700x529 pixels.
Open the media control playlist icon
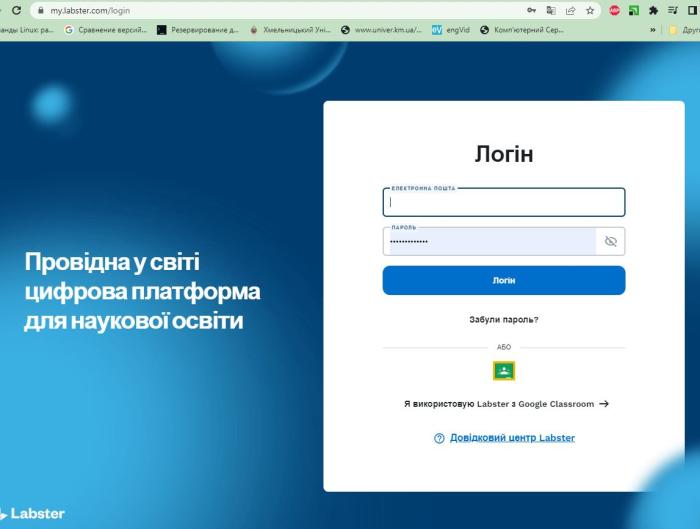[x=673, y=10]
